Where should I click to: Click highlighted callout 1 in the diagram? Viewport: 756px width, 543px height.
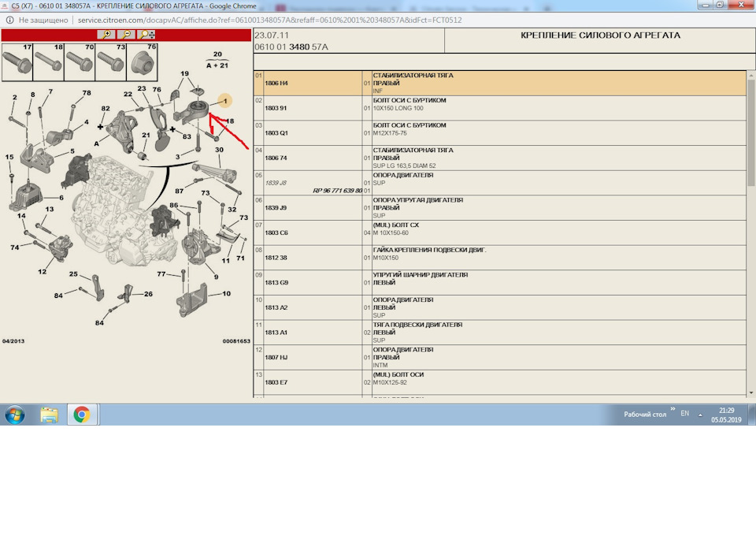[224, 101]
